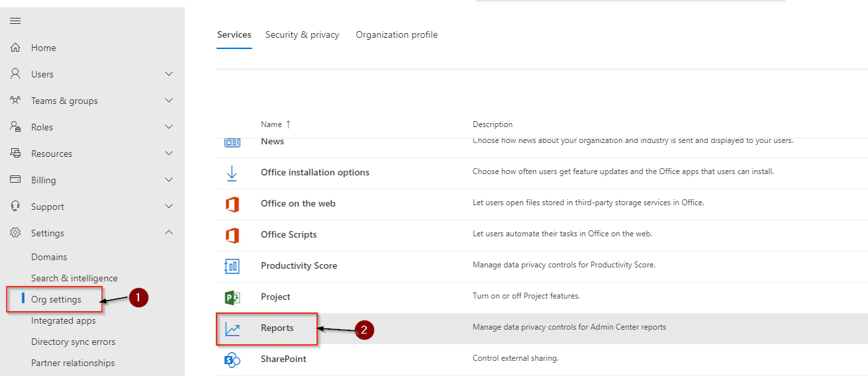Open Project service settings
This screenshot has width=868, height=376.
pos(275,297)
